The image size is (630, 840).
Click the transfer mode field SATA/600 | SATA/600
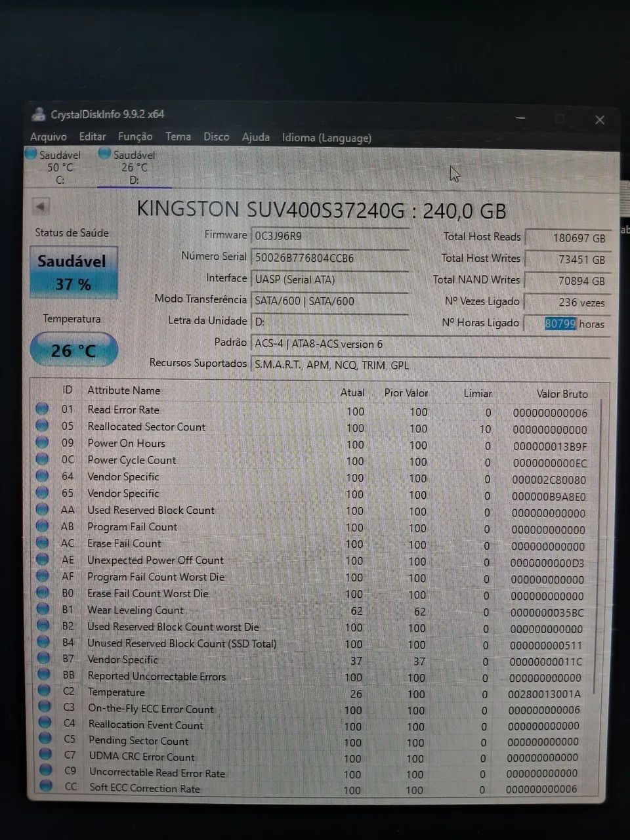coord(329,301)
